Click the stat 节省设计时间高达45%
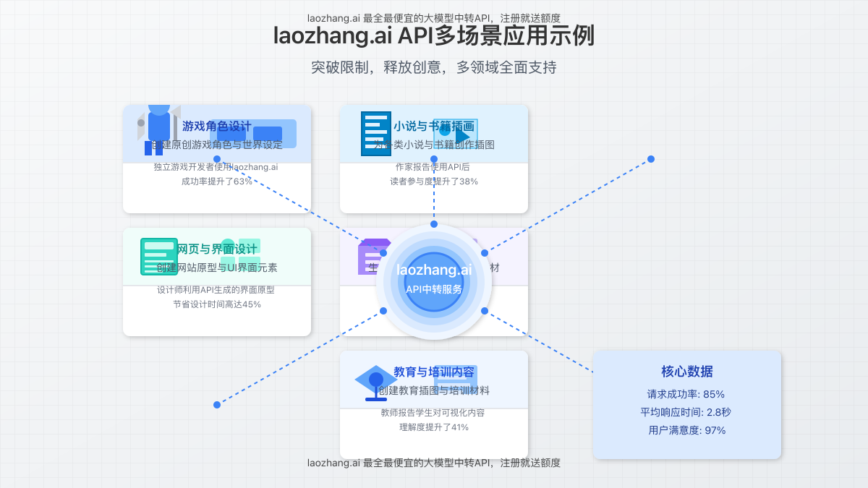 [217, 304]
